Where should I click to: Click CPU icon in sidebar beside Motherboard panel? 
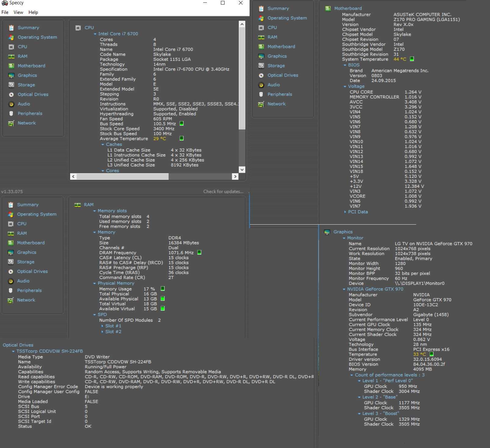click(x=261, y=27)
